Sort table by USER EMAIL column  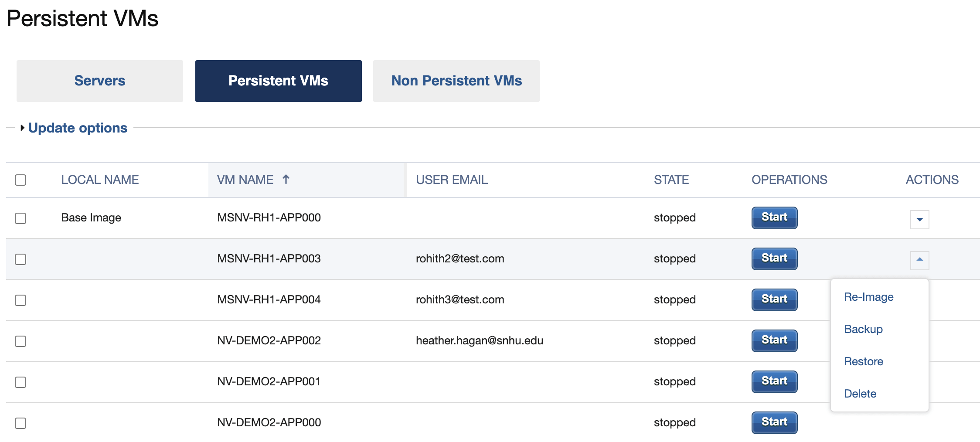(452, 180)
